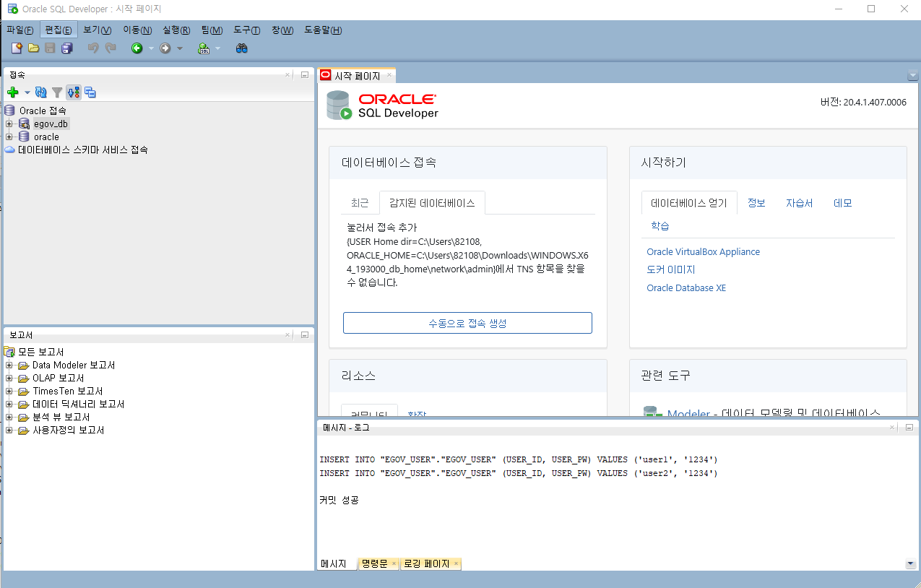Image resolution: width=921 pixels, height=588 pixels.
Task: Click the 모든 보고서 root icon
Action: point(9,352)
